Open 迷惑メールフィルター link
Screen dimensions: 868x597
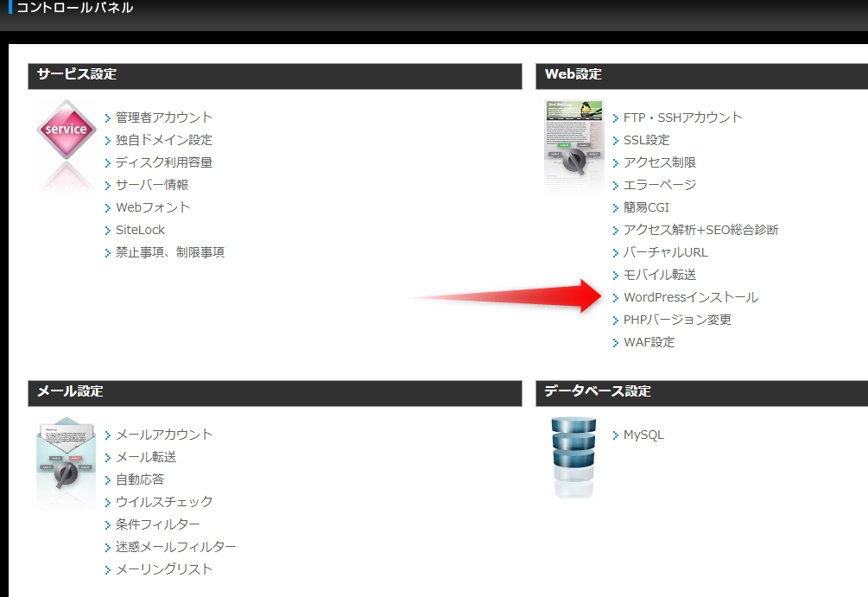pos(175,547)
